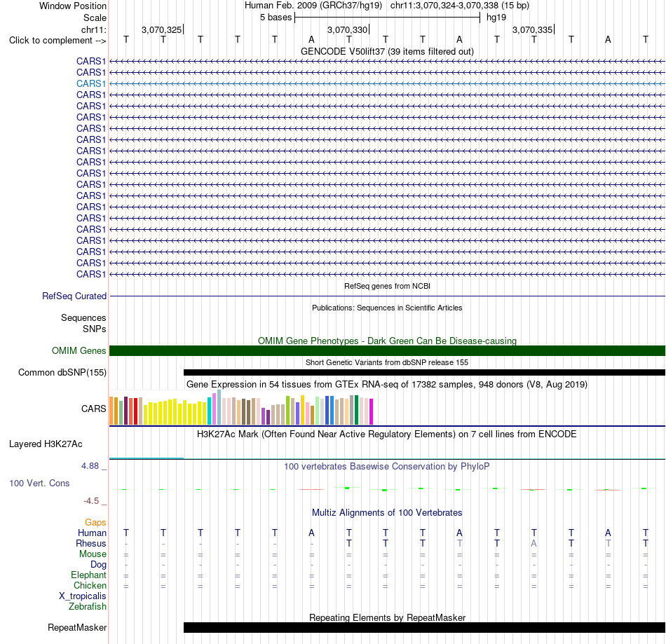Open Short Genetic Variants from dbSNP release 155 title
The image size is (666, 644).
(387, 362)
